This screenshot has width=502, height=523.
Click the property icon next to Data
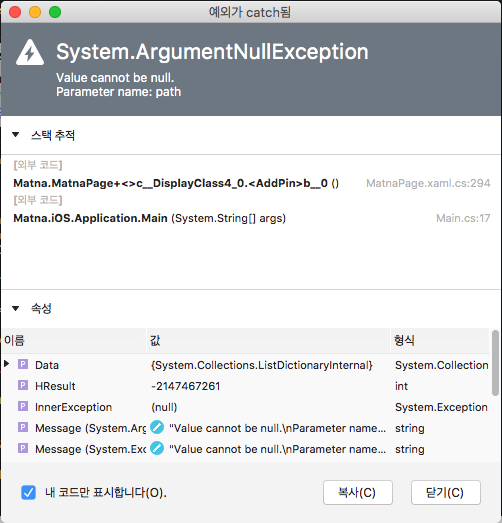[23, 364]
